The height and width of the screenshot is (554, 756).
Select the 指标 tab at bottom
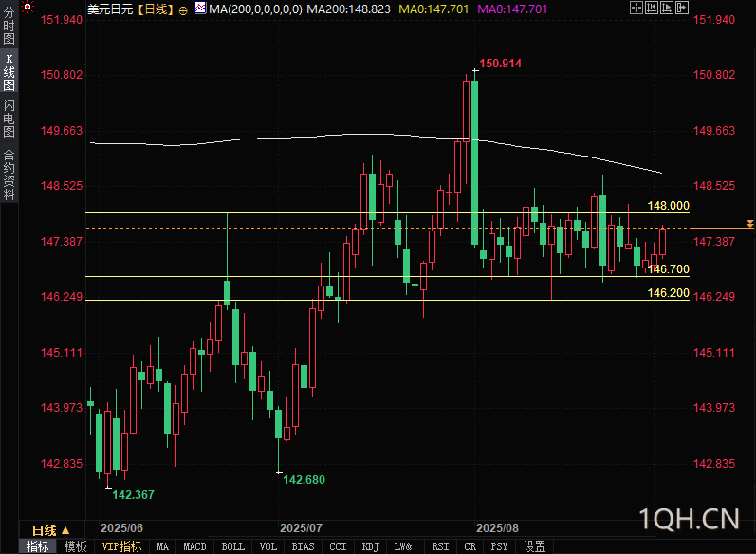pos(38,546)
